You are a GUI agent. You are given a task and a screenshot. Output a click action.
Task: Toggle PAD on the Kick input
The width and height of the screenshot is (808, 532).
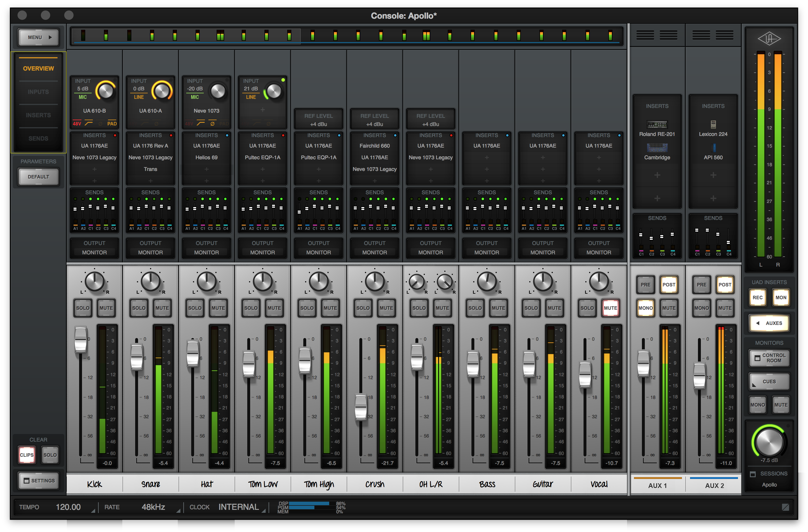point(112,123)
